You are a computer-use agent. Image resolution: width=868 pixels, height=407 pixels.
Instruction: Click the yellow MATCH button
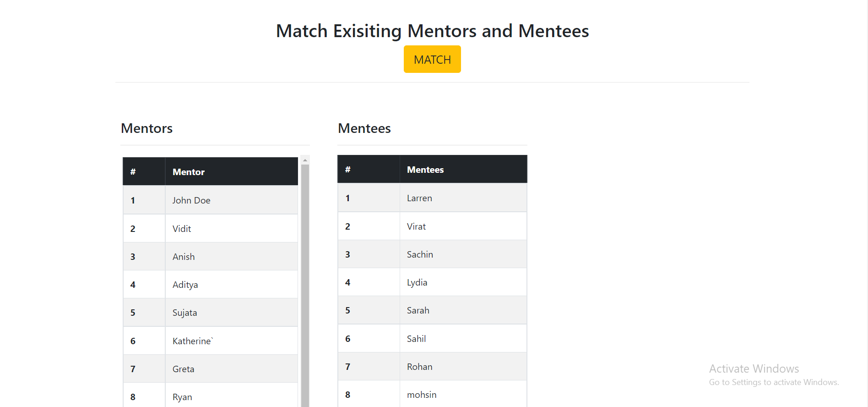(x=432, y=59)
